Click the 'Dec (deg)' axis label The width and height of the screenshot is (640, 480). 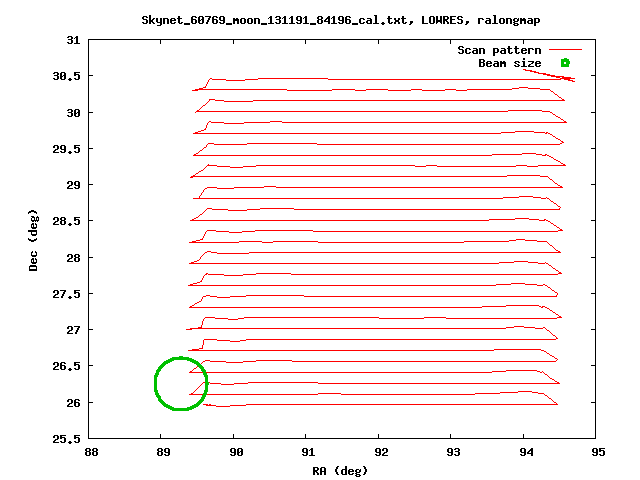33,240
